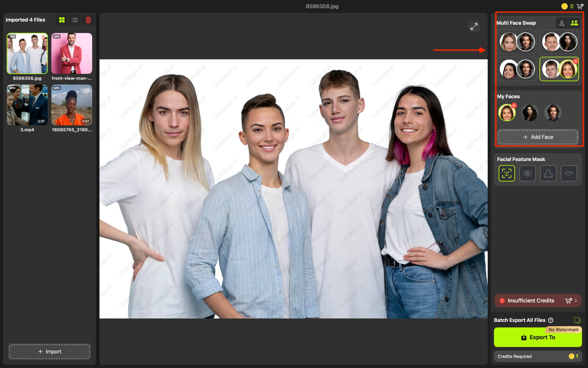588x368 pixels.
Task: Enable Batch Export All Files checkbox
Action: click(x=577, y=320)
